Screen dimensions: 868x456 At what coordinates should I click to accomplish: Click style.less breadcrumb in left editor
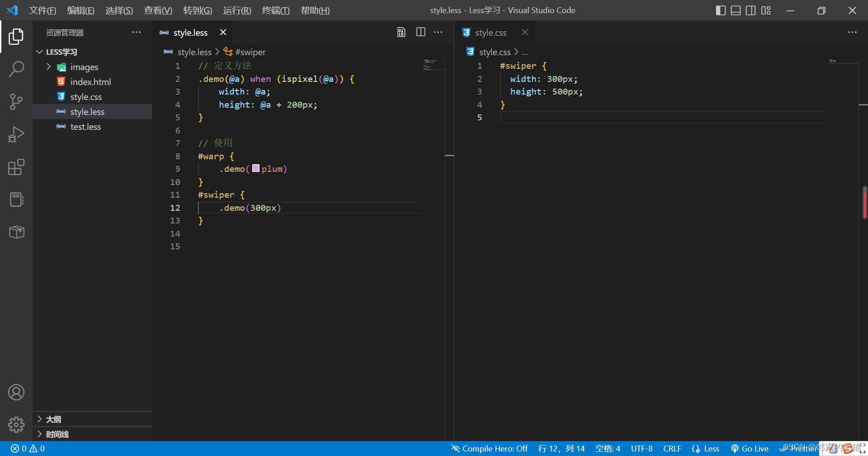194,52
